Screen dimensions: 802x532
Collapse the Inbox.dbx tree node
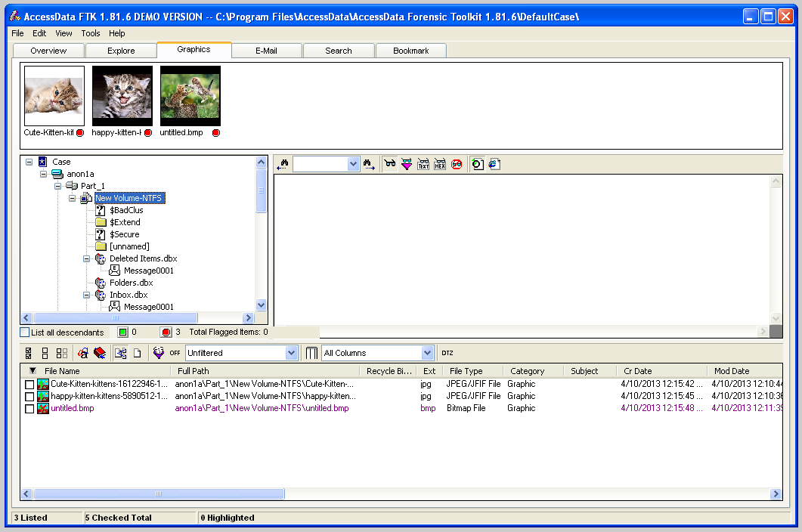(86, 295)
